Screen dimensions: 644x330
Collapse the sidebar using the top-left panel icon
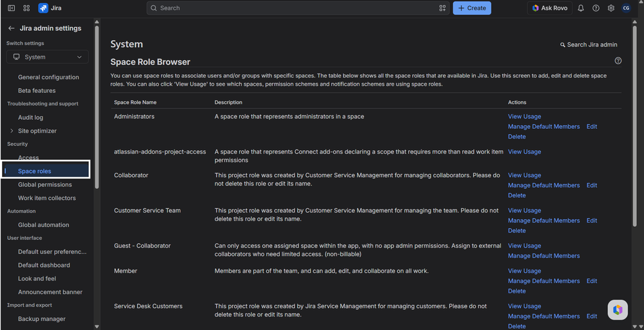(12, 8)
